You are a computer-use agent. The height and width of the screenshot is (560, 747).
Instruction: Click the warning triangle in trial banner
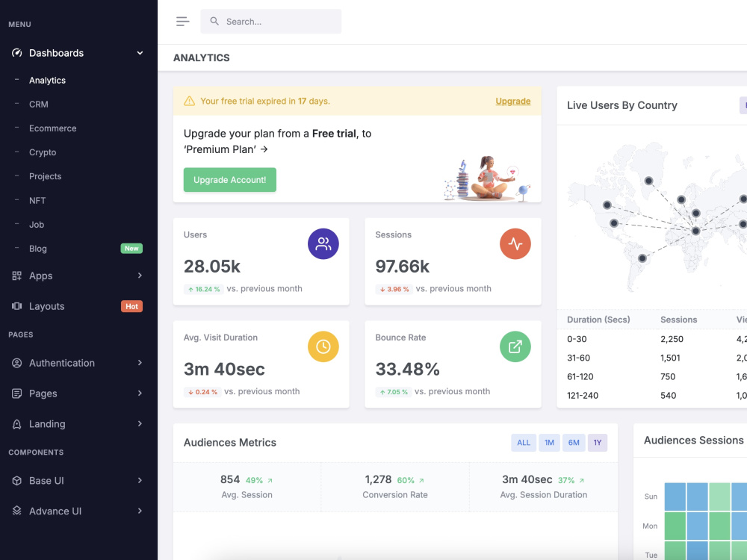click(189, 101)
